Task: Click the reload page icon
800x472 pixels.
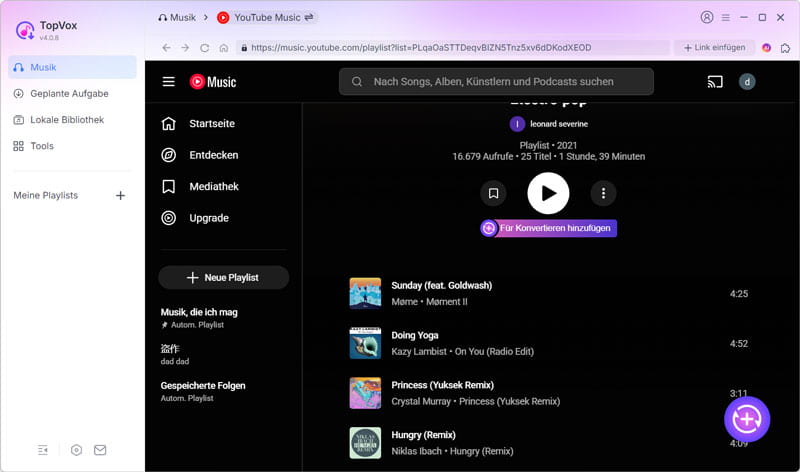Action: 205,47
